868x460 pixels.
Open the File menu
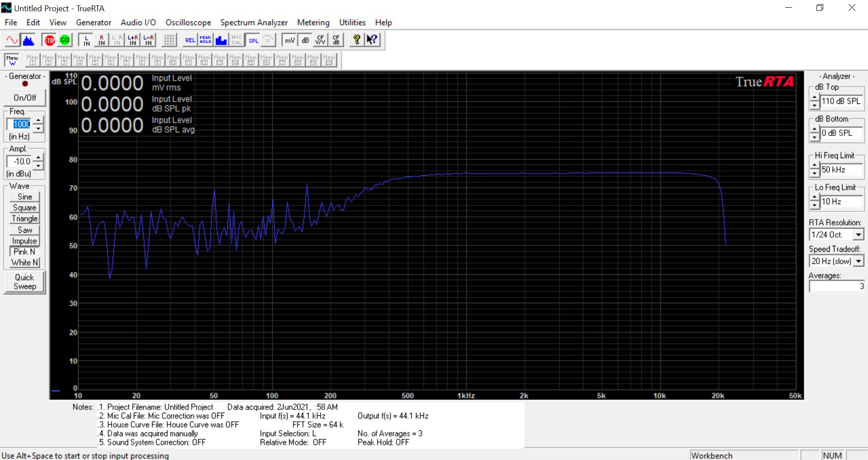pos(11,23)
